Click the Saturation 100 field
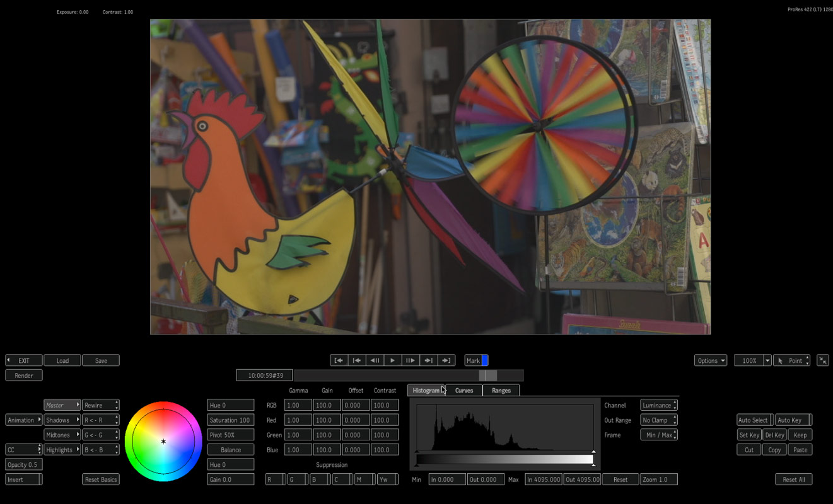 click(x=230, y=420)
